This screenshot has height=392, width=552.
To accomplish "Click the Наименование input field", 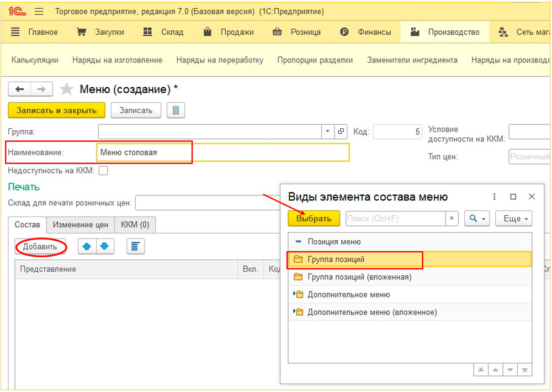I will 223,152.
